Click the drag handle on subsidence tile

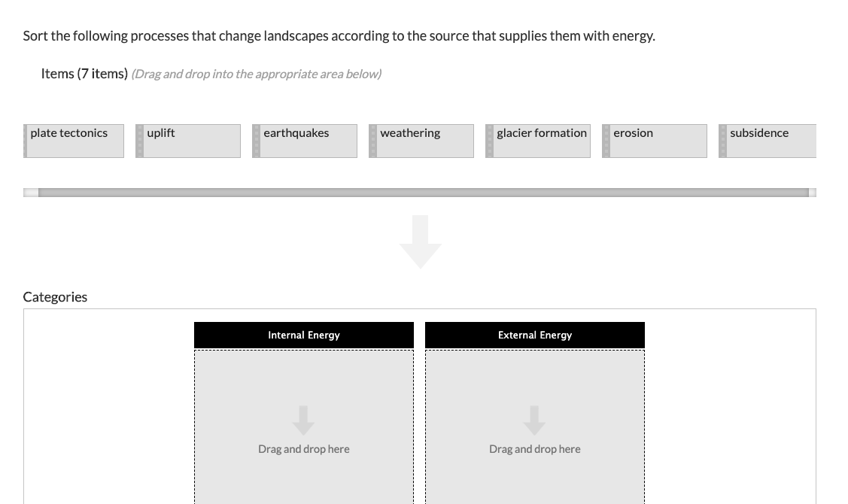[723, 141]
